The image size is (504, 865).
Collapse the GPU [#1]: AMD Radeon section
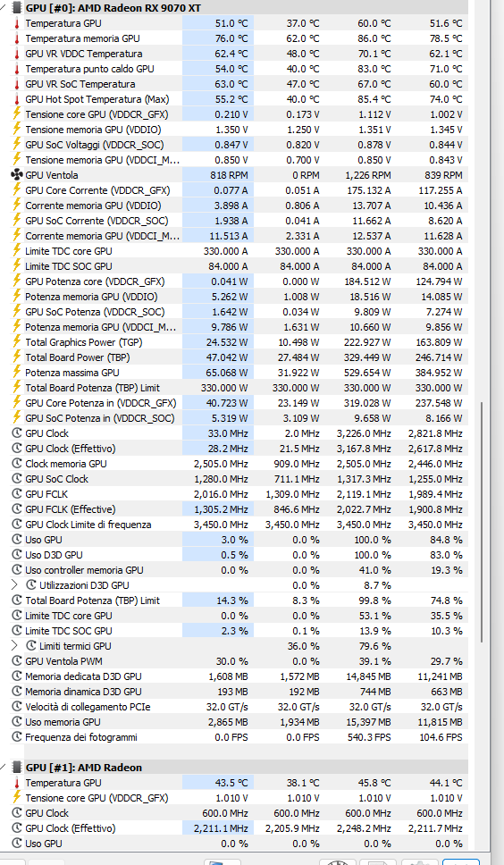pos(4,767)
